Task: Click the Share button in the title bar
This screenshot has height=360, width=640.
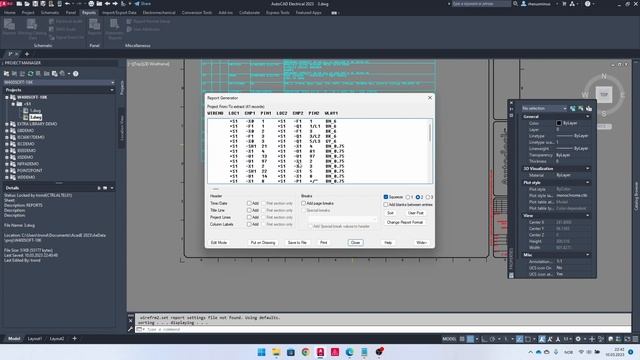Action: click(x=142, y=4)
